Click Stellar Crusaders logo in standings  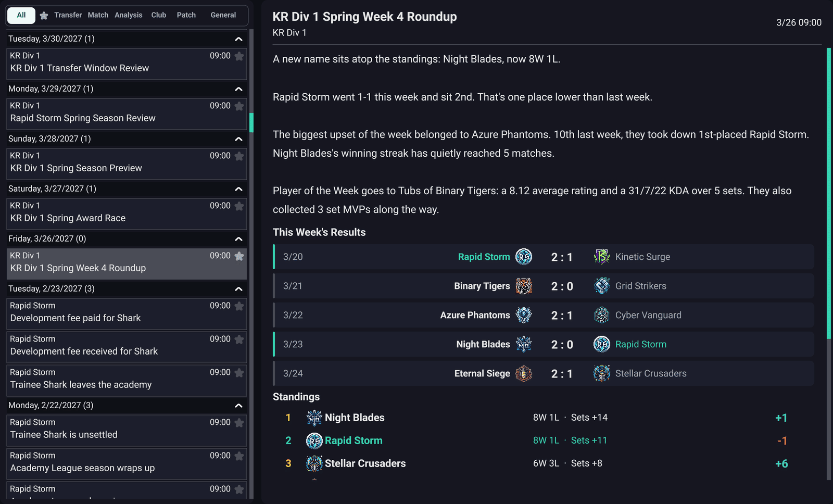tap(314, 463)
